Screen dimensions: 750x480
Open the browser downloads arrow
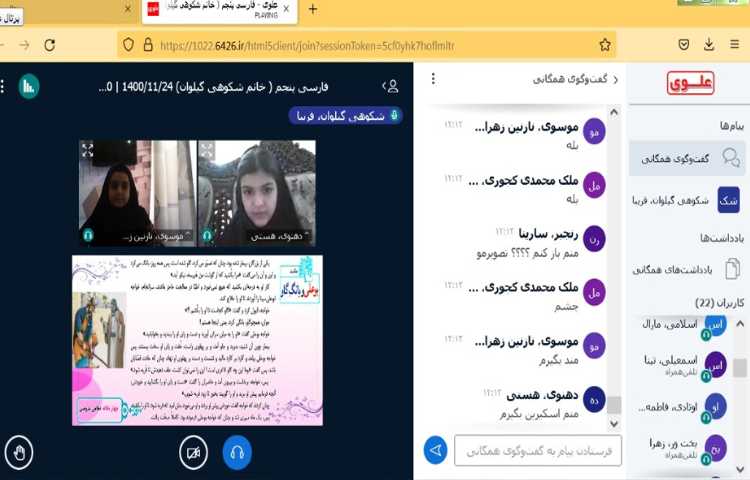click(x=709, y=44)
